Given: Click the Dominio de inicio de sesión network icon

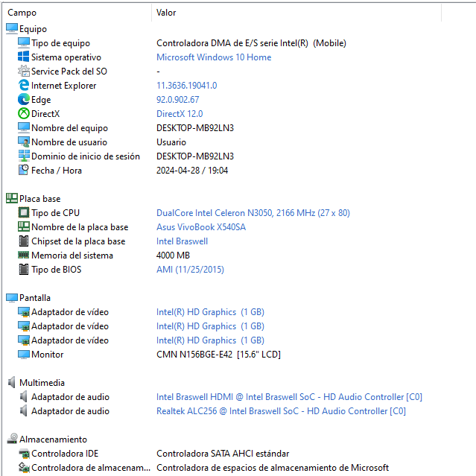Looking at the screenshot, I should click(24, 156).
